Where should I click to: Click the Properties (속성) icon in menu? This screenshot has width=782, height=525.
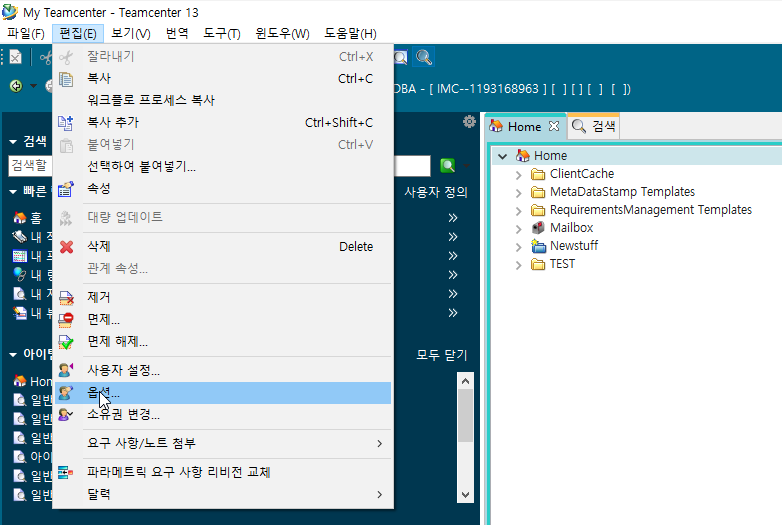tap(67, 189)
